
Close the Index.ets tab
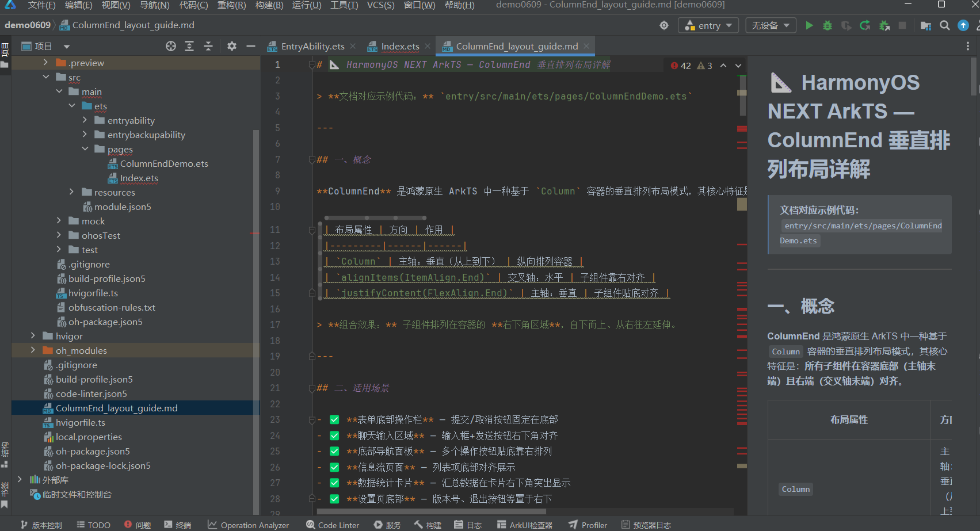pos(428,46)
